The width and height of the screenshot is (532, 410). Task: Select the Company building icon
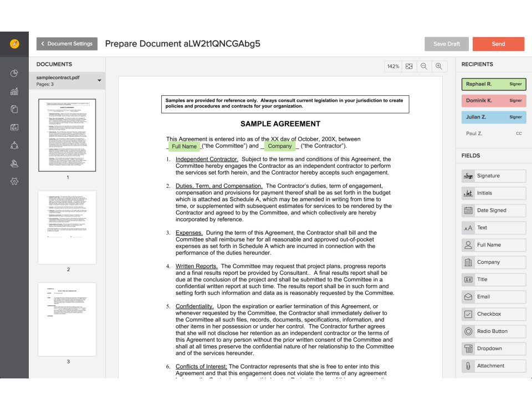pos(468,262)
